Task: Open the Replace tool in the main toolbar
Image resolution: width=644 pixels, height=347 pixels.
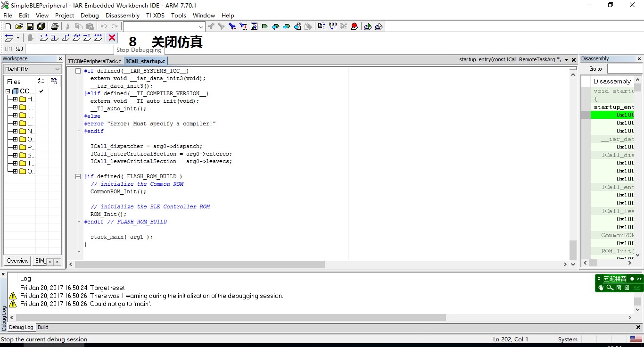Action: 243,26
